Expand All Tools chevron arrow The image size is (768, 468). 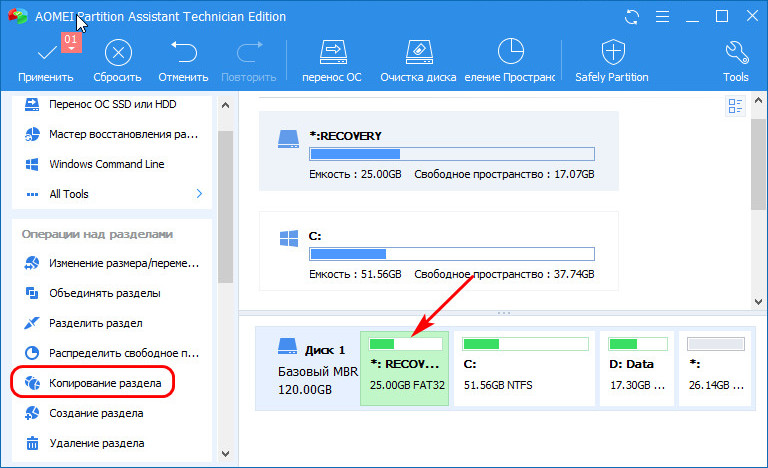[x=199, y=194]
